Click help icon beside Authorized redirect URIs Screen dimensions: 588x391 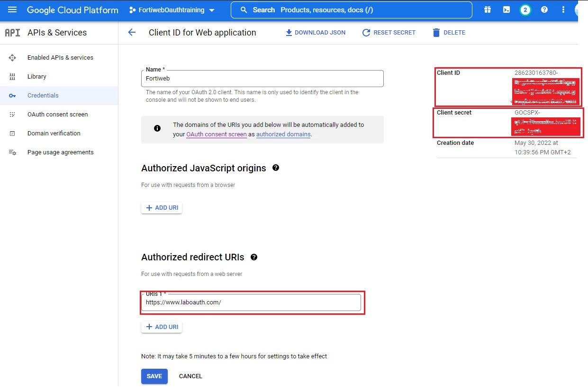point(254,257)
